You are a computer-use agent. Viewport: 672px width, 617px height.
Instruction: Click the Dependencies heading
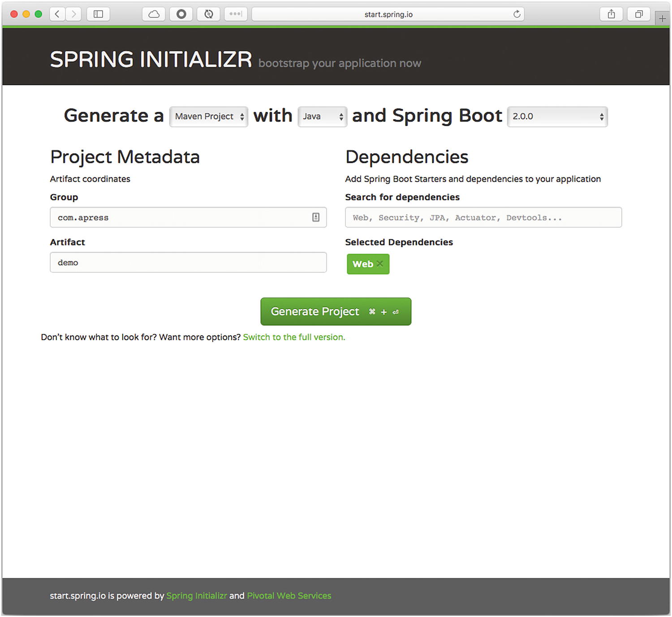[407, 157]
